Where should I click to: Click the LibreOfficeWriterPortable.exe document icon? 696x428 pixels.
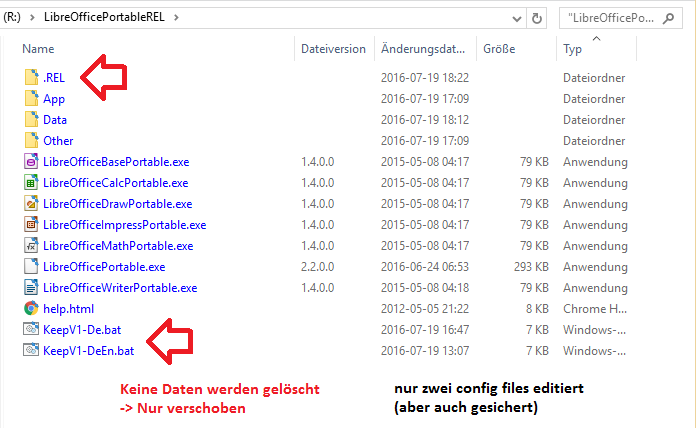[x=31, y=287]
